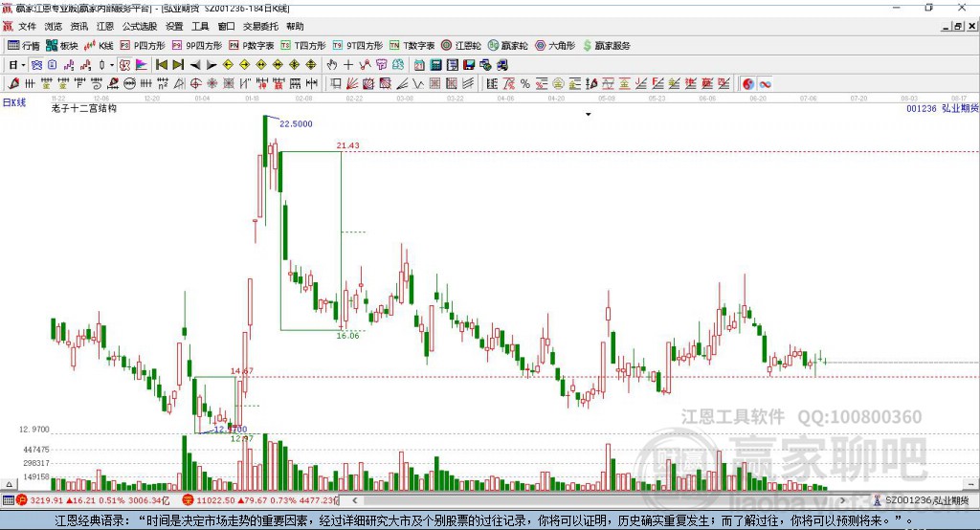Open the T四方形 tool
The height and width of the screenshot is (530, 980).
[x=303, y=46]
